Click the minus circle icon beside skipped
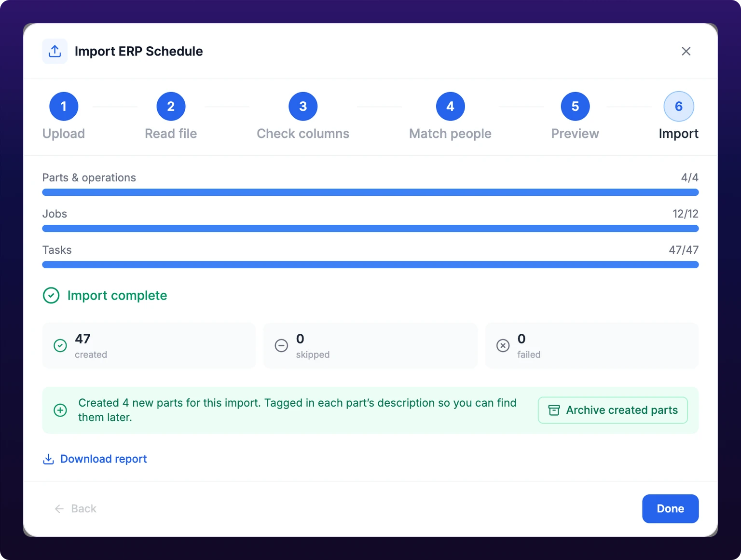741x560 pixels. pos(281,345)
